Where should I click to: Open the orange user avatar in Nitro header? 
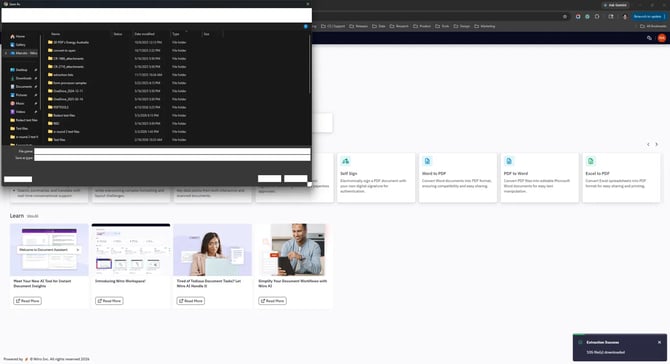point(661,38)
